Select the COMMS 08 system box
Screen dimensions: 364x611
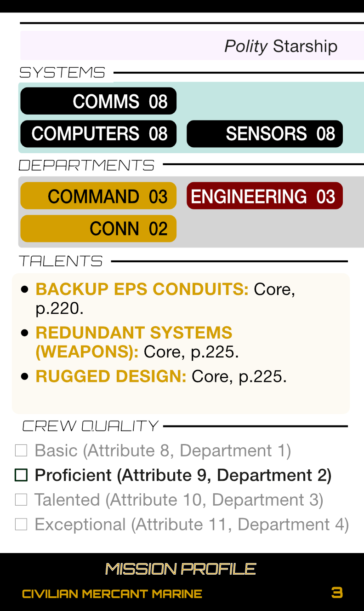click(98, 101)
